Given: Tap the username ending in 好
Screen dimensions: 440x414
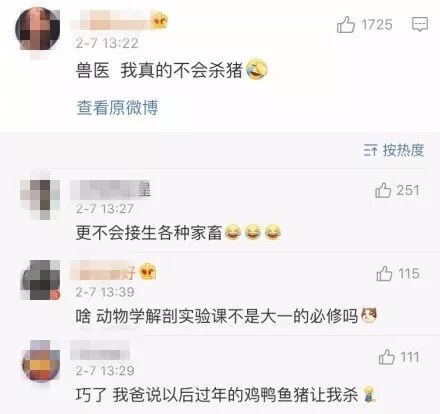Looking at the screenshot, I should [x=103, y=272].
